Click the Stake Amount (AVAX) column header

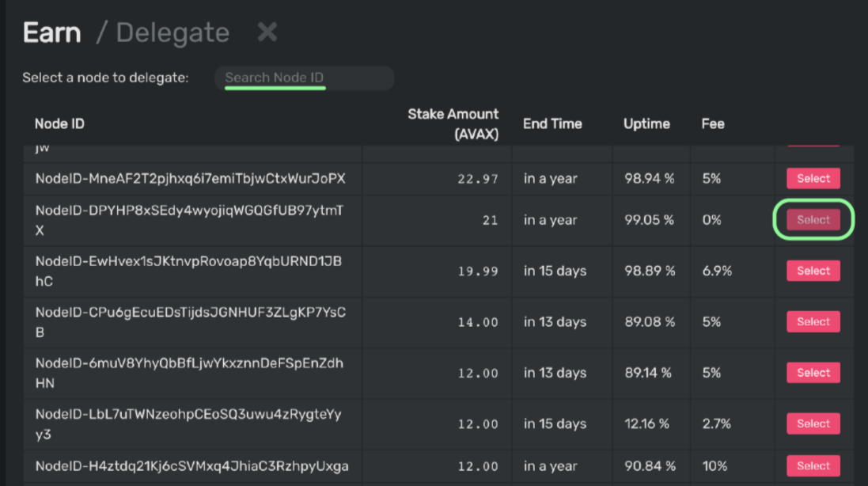[x=453, y=124]
